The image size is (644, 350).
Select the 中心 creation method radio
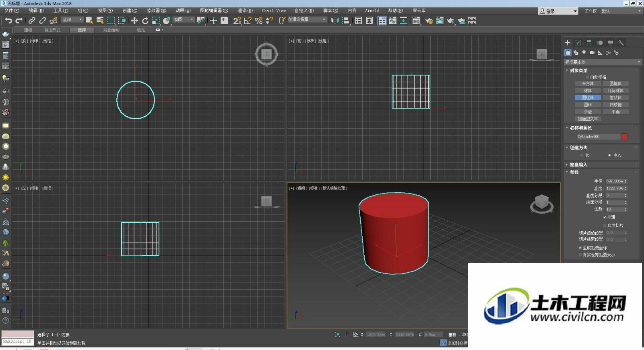tap(609, 155)
